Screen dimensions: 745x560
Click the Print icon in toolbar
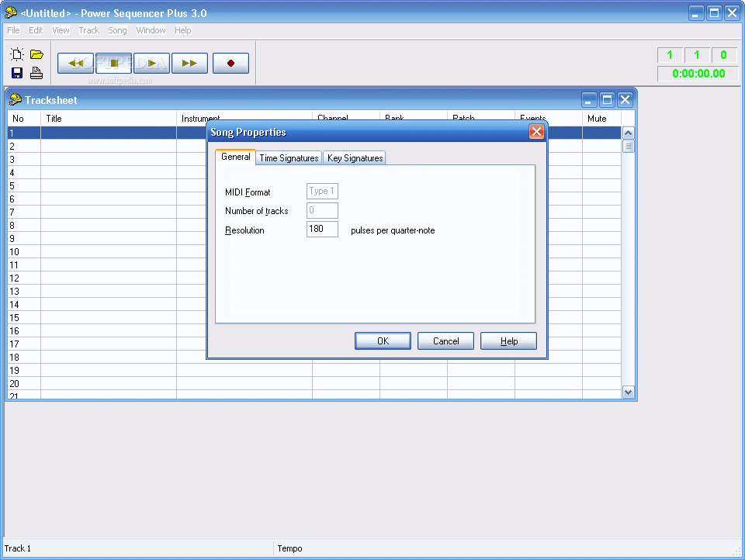[x=36, y=73]
